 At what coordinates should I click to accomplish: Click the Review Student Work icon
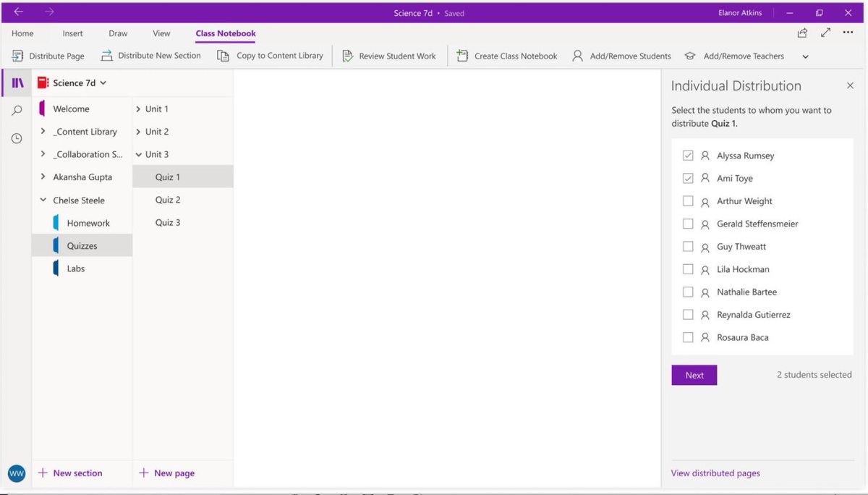click(347, 56)
